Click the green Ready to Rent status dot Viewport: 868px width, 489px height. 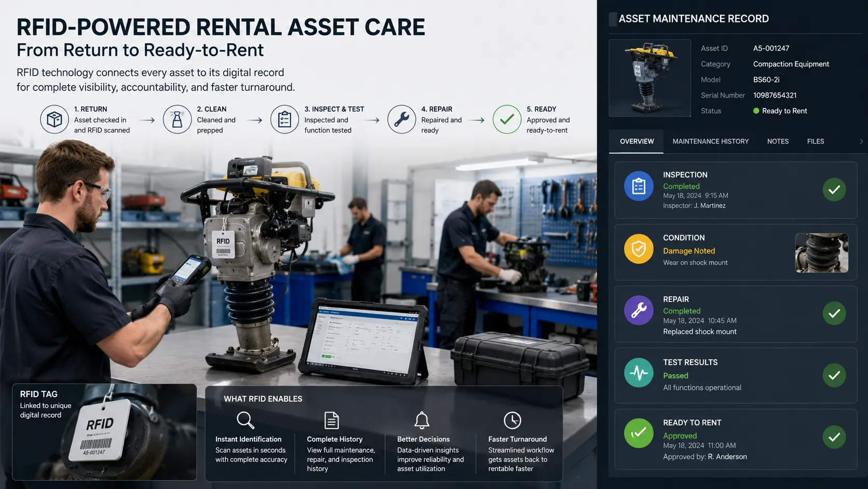tap(756, 111)
